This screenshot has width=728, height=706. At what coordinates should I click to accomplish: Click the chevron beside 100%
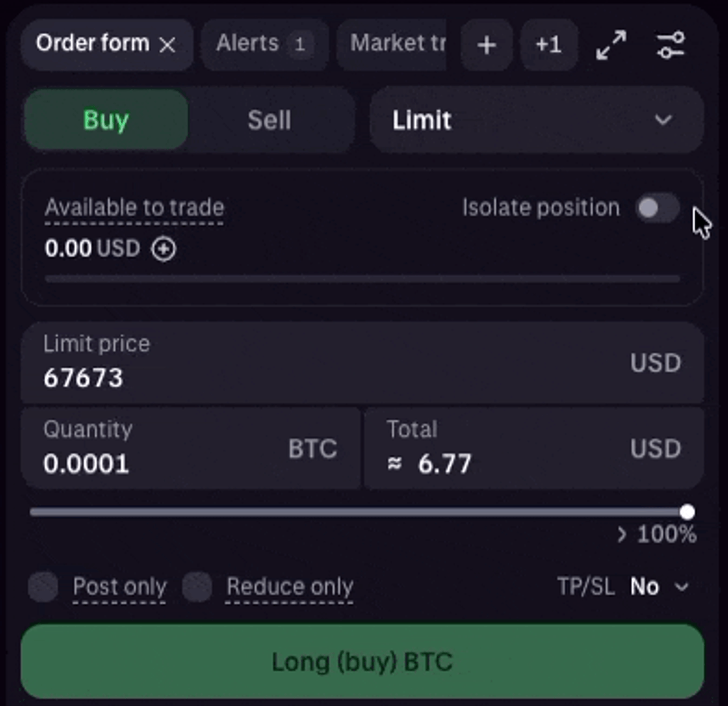[622, 535]
